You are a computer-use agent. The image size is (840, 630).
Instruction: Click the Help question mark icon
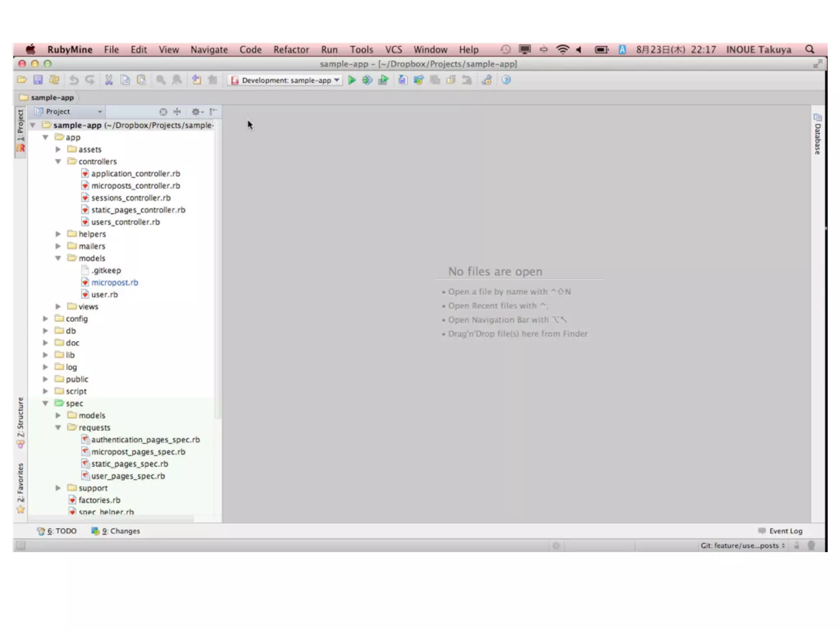[506, 80]
